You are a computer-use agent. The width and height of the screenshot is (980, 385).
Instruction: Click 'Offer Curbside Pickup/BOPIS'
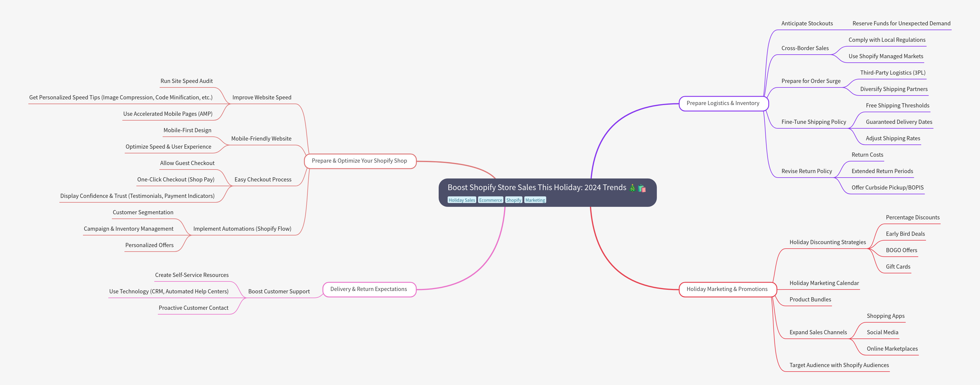coord(887,187)
